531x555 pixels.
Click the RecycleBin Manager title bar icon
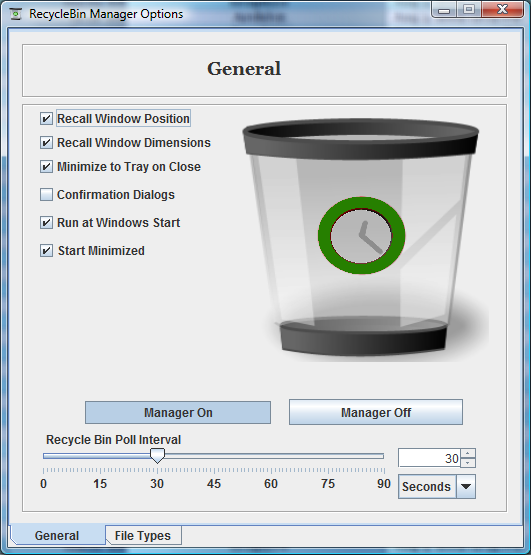click(16, 14)
